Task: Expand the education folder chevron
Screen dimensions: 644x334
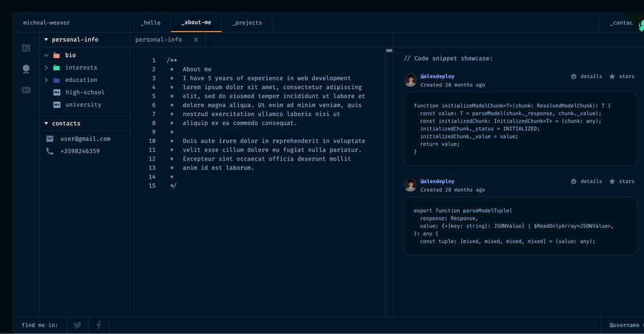Action: point(46,80)
